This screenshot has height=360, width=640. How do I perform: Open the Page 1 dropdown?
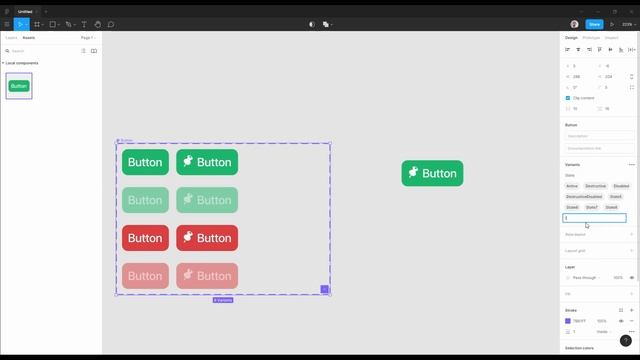pos(88,38)
